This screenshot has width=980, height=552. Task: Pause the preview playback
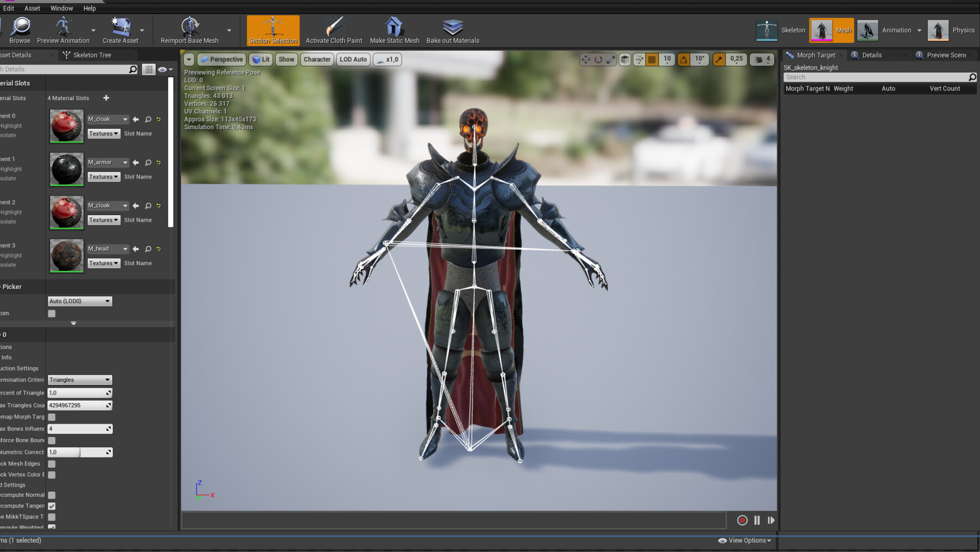point(756,520)
